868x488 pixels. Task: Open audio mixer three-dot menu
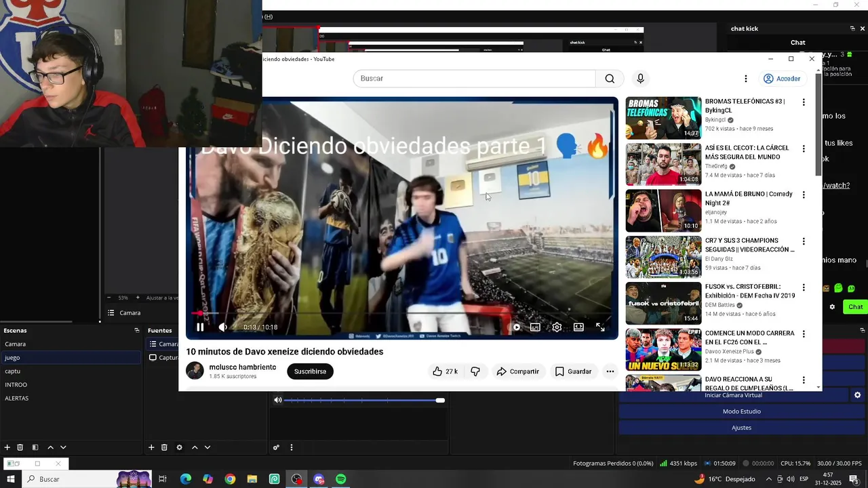pyautogui.click(x=292, y=447)
